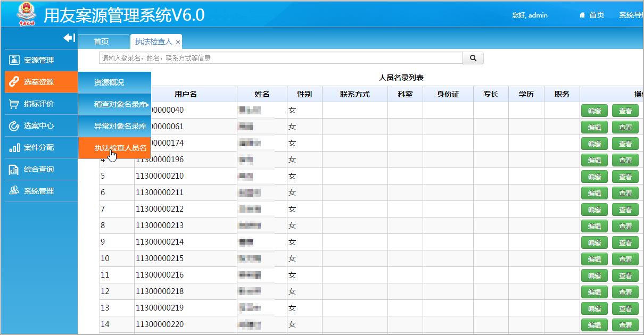Click 编辑 for user 11300000215
This screenshot has width=644, height=335.
(594, 259)
